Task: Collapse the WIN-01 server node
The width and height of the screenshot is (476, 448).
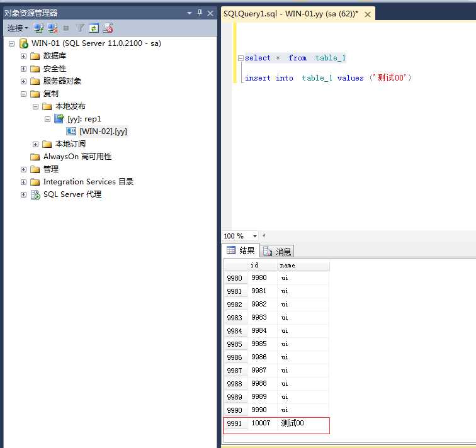Action: click(x=11, y=43)
